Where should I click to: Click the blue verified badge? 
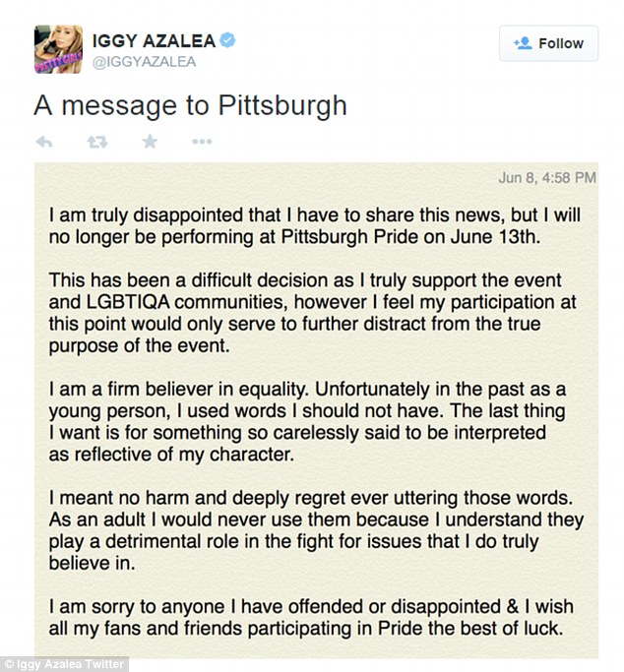225,40
